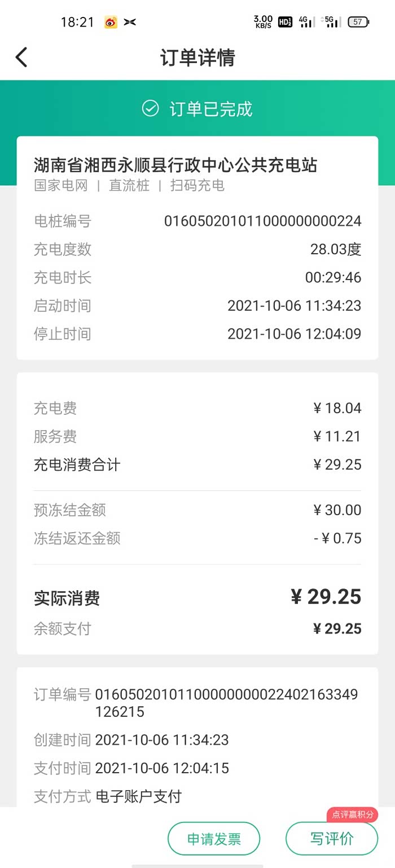Screen dimensions: 395x868
Task: Tap the back arrow icon
Action: click(x=21, y=57)
